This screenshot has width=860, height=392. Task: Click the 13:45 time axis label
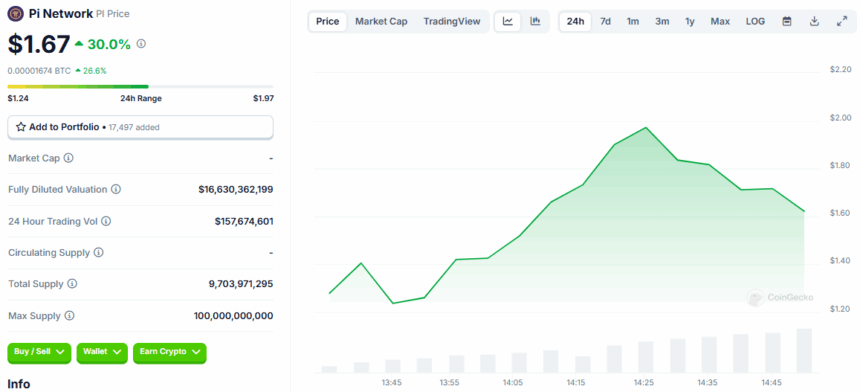tap(392, 383)
